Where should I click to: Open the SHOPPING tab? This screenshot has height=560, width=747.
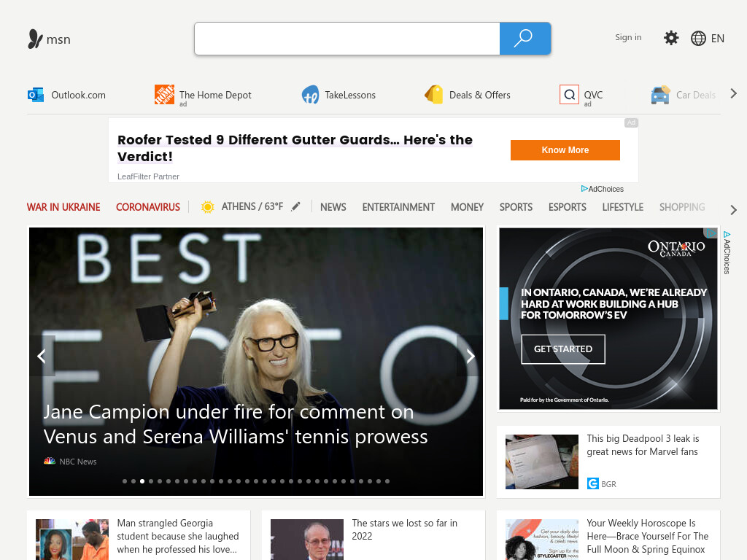coord(682,207)
